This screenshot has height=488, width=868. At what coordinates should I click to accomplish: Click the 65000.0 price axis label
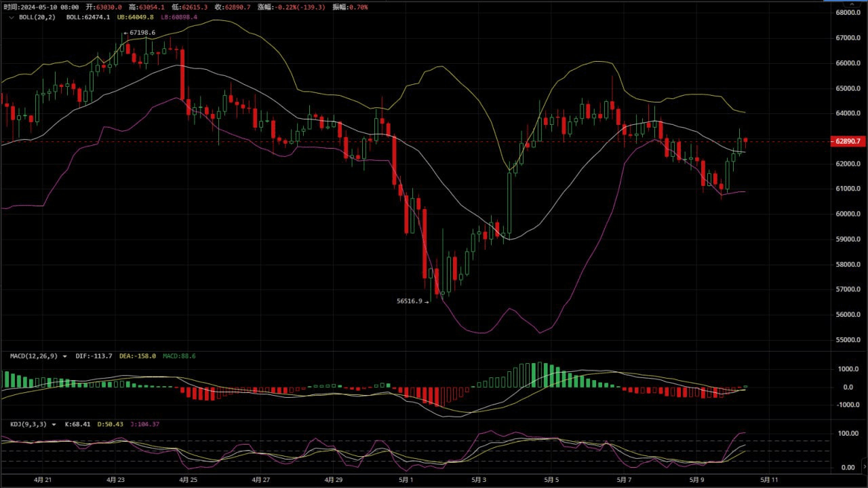coord(848,88)
